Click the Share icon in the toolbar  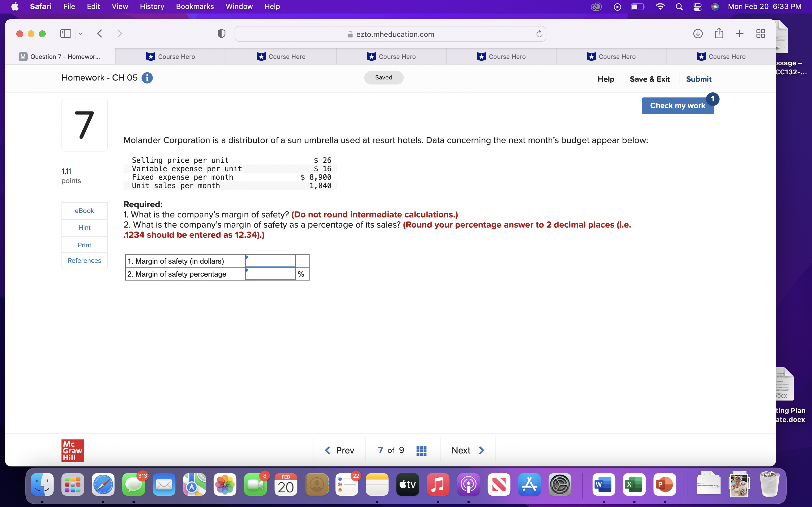click(x=719, y=34)
